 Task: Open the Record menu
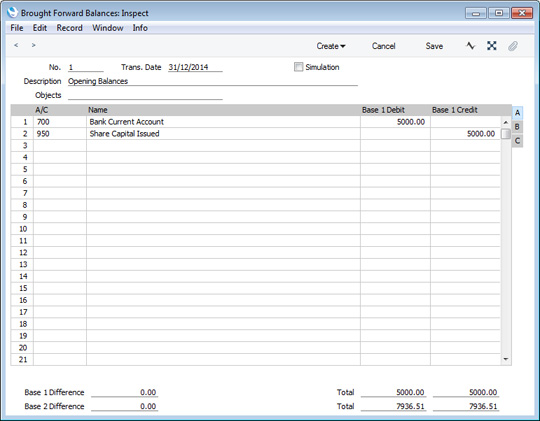point(70,28)
